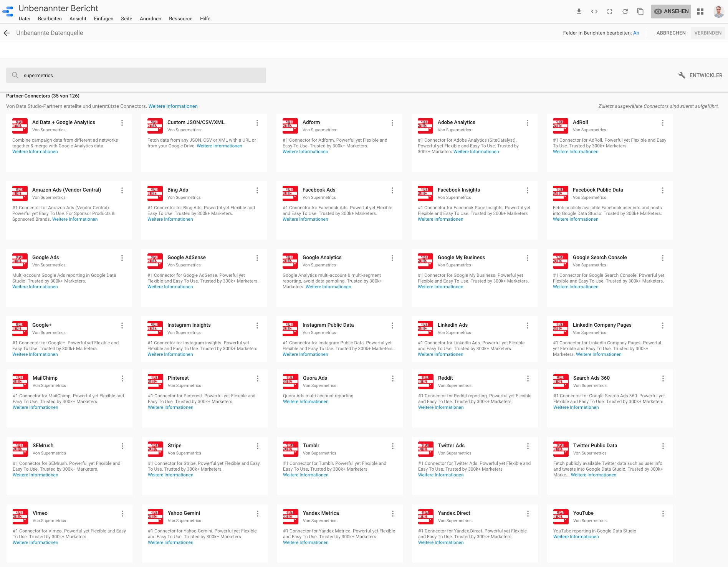Select the Google AdSense connector title

point(187,257)
